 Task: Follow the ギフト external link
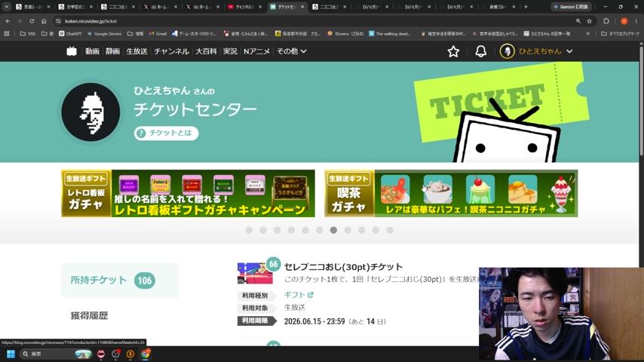coord(299,295)
